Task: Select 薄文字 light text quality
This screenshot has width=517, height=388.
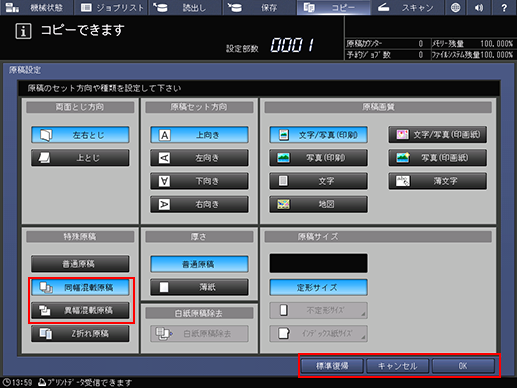Action: coord(438,181)
